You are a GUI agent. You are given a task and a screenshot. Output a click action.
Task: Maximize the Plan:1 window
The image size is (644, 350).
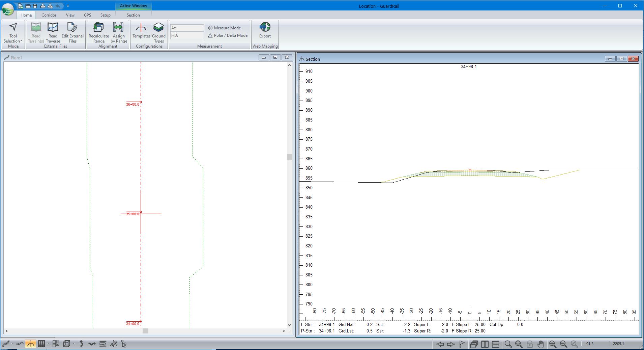tap(275, 57)
